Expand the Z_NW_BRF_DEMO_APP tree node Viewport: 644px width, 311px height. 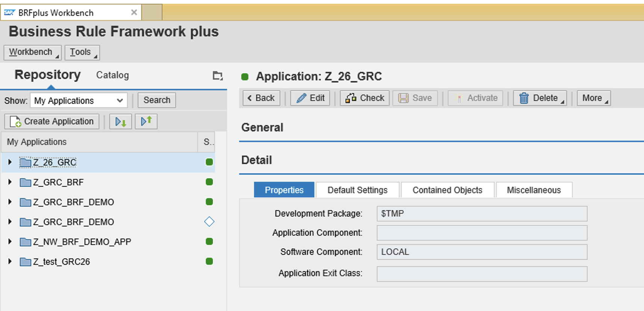[10, 242]
